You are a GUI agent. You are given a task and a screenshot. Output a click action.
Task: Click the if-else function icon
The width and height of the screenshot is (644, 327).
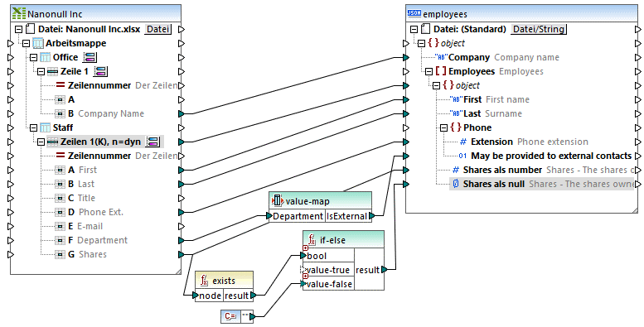[x=312, y=239]
